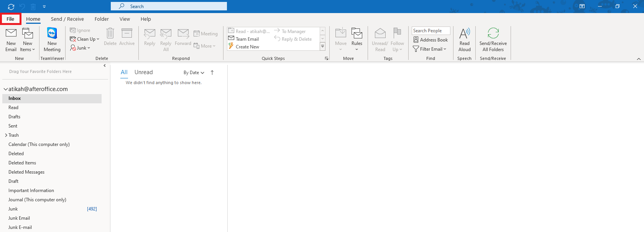Click the Address Book icon
Image resolution: width=644 pixels, height=232 pixels.
pyautogui.click(x=416, y=40)
